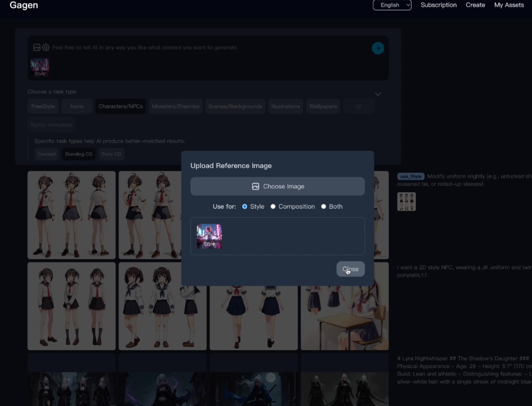Select the Composition radio option
The height and width of the screenshot is (406, 532).
point(273,207)
